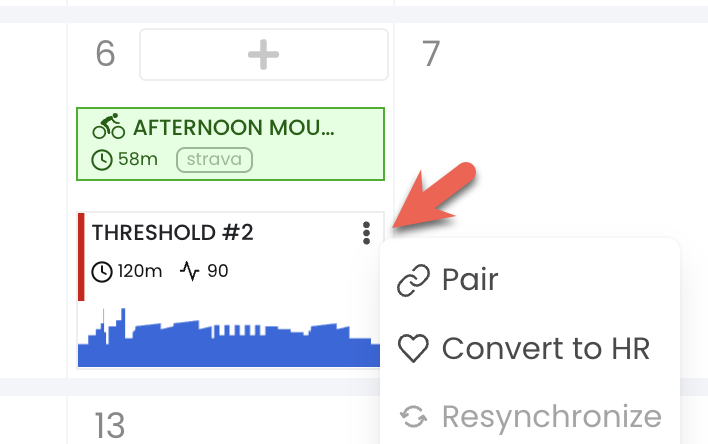Select day 7 in the calendar

pos(431,54)
